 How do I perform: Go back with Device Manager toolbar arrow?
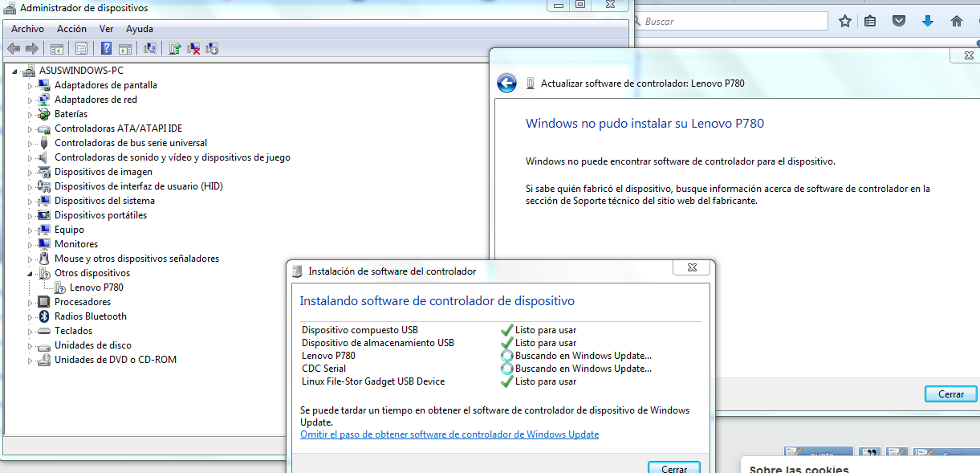click(x=14, y=48)
